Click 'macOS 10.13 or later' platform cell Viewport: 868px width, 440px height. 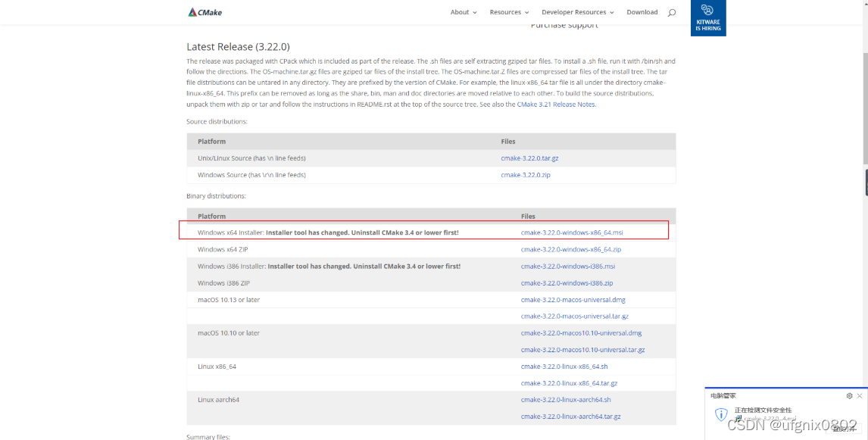click(229, 300)
